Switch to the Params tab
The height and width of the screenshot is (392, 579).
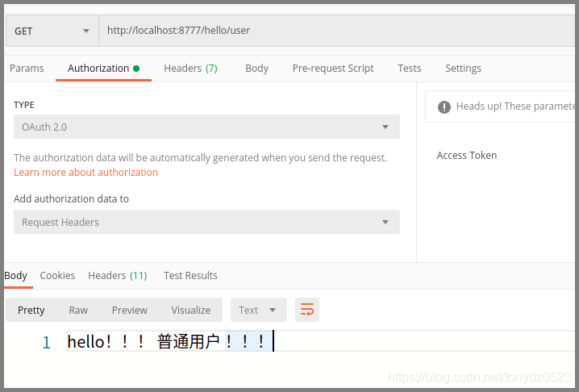point(27,69)
